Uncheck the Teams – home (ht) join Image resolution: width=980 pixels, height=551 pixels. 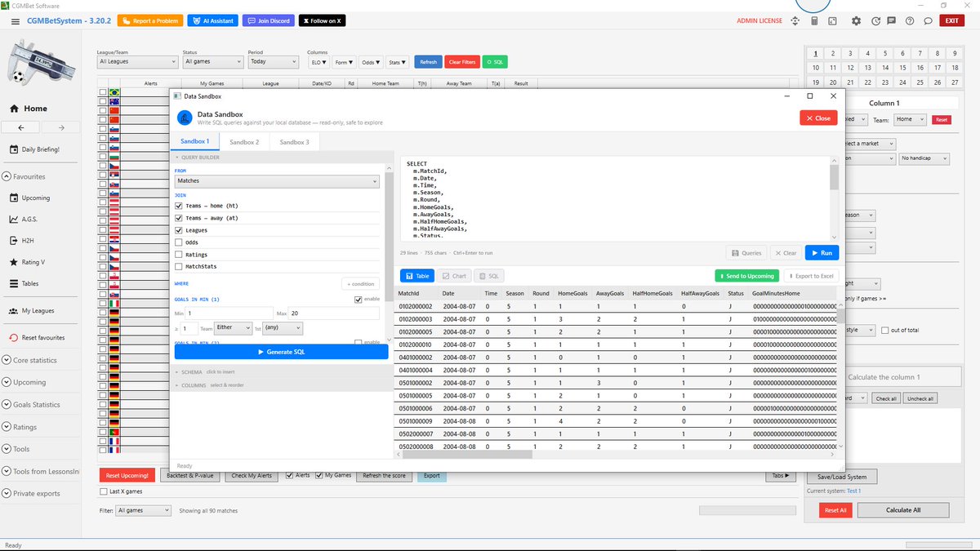(x=179, y=206)
